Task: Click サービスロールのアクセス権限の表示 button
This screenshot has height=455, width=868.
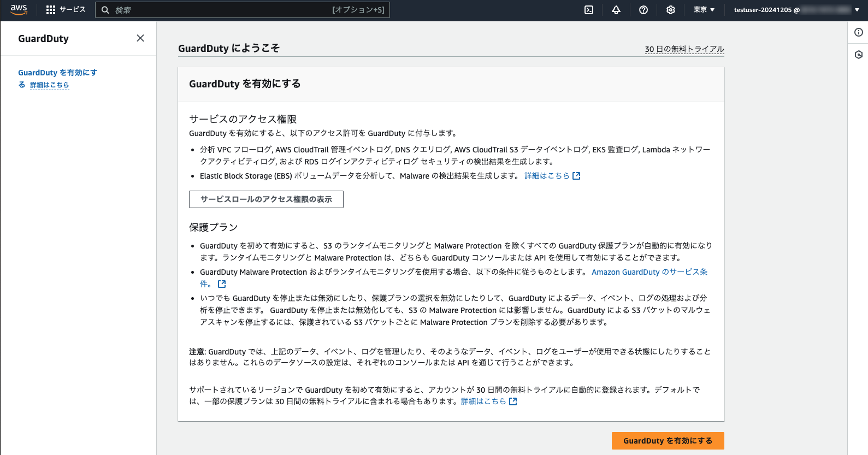Action: pos(266,199)
